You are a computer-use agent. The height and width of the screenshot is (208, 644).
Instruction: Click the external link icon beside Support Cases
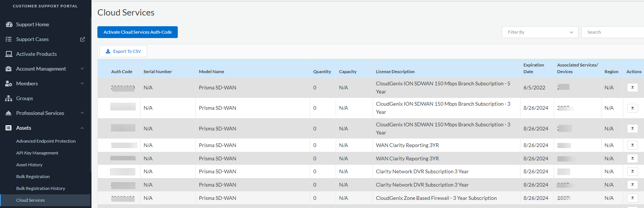point(83,39)
